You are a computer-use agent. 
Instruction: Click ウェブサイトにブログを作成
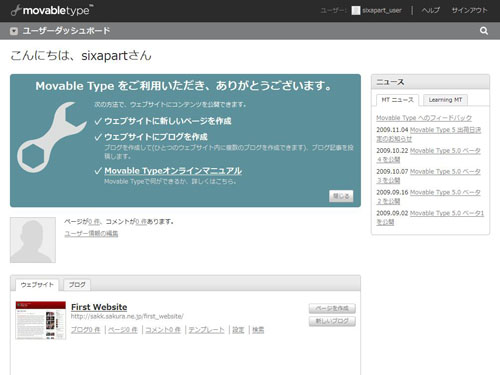[156, 137]
